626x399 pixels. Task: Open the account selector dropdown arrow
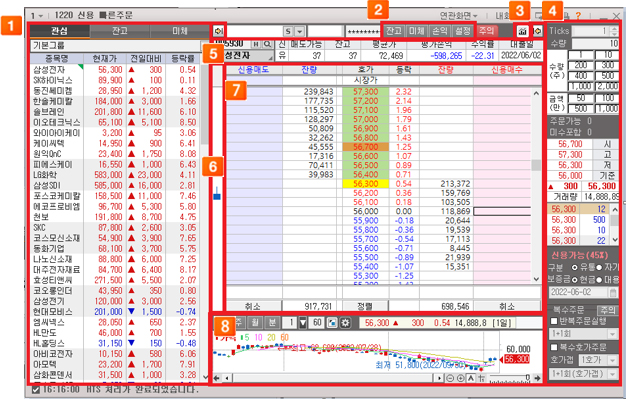300,31
